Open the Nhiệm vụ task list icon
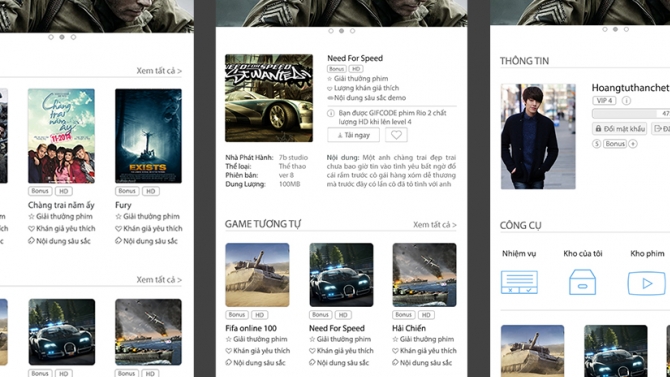 519,282
